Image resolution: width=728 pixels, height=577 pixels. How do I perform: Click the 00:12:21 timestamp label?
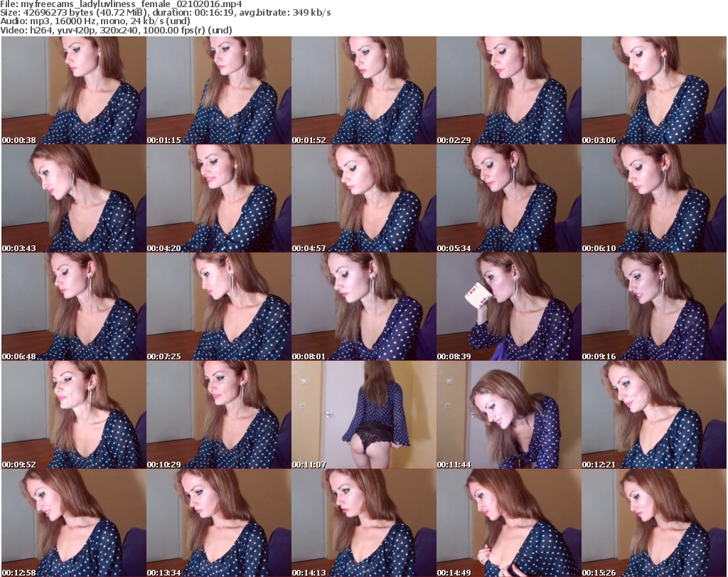[599, 465]
